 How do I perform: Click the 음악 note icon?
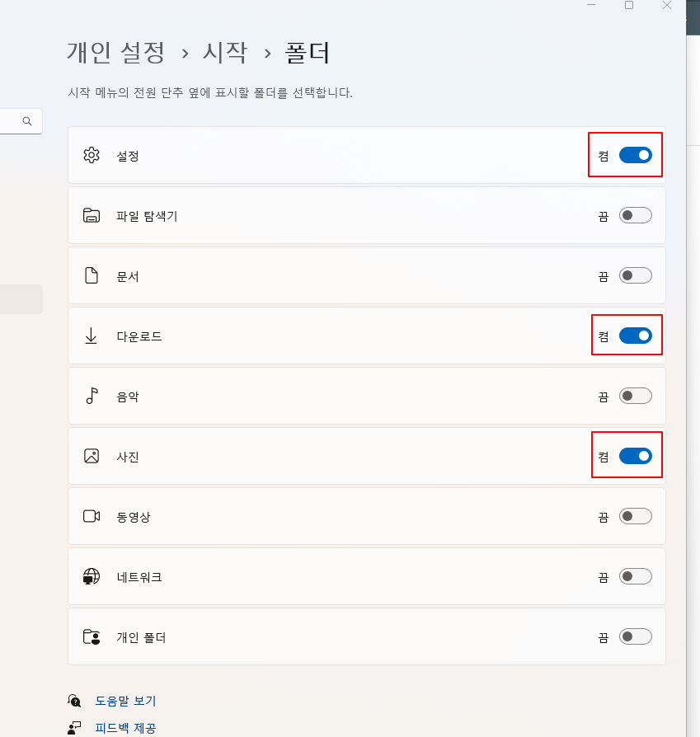click(x=92, y=396)
